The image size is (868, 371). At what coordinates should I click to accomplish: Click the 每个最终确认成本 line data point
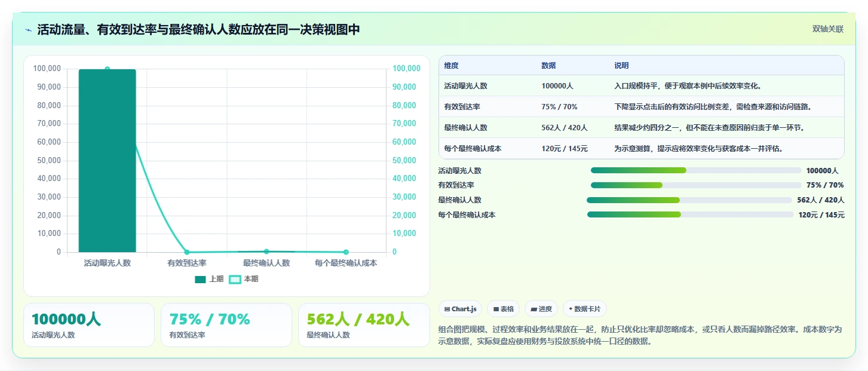346,252
